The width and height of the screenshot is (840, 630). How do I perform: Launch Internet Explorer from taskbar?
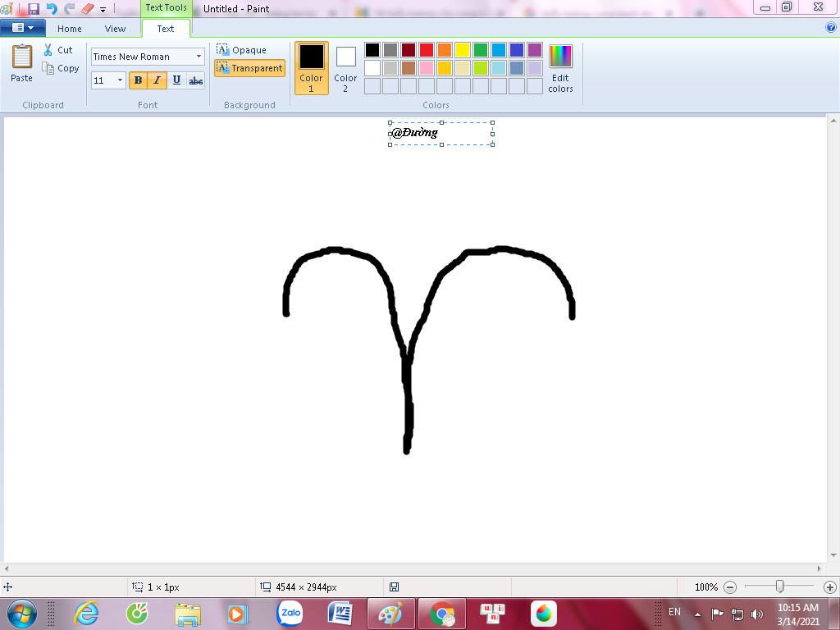coord(86,614)
